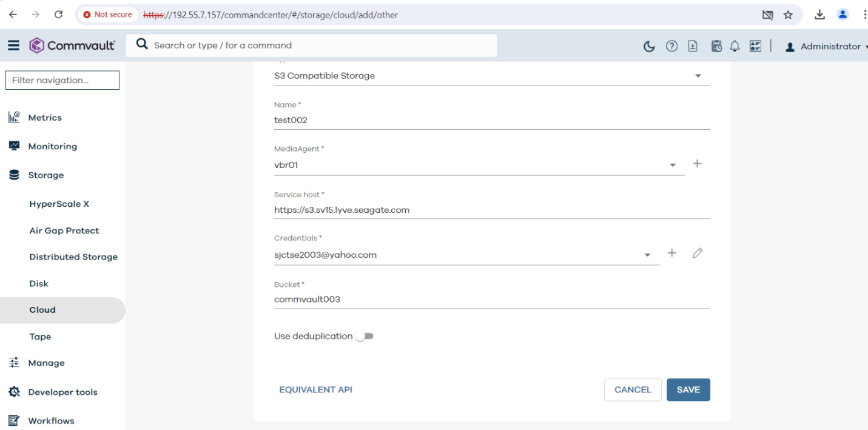Cancel adding cloud storage
The height and width of the screenshot is (430, 868).
click(633, 390)
